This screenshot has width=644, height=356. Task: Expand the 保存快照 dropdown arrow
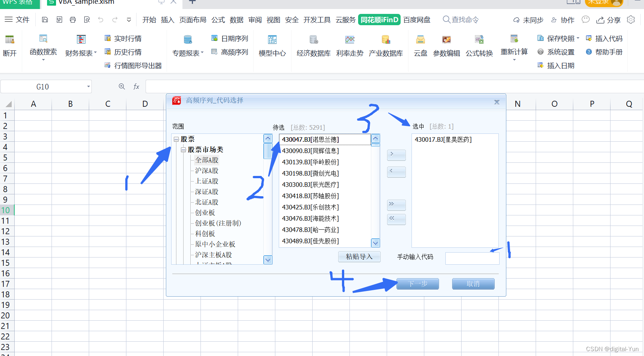(578, 38)
